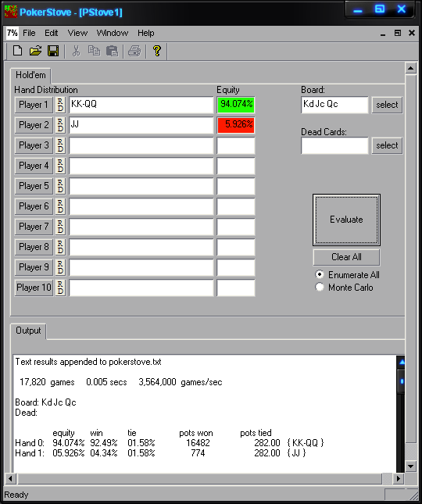This screenshot has height=504, width=422.
Task: Click the RD icon next to Player 7
Action: pos(60,227)
